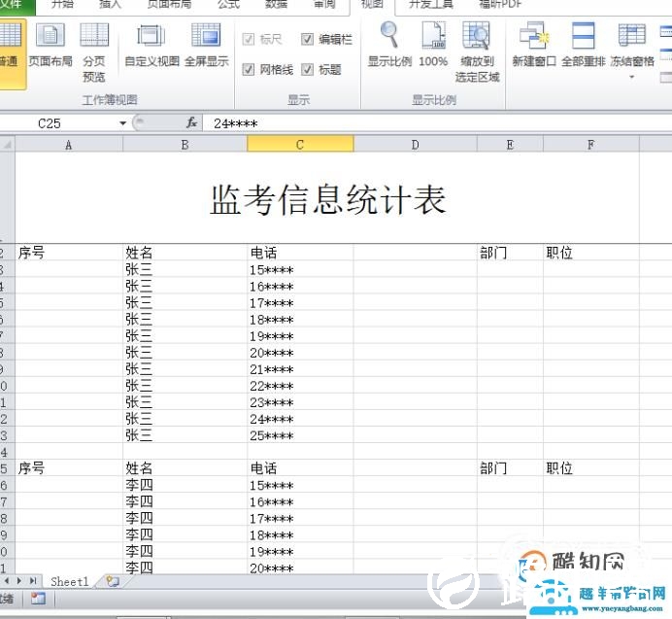The height and width of the screenshot is (619, 672).
Task: Open Page Layout (页面布局) view
Action: coord(50,45)
